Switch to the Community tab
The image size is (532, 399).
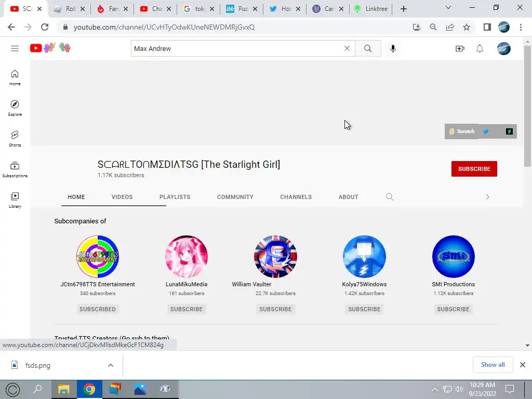point(235,197)
